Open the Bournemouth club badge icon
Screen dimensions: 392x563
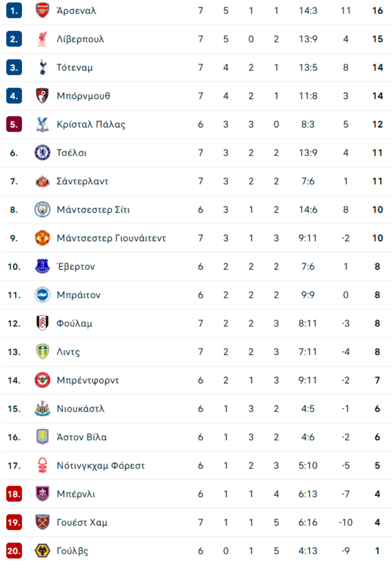click(x=42, y=96)
